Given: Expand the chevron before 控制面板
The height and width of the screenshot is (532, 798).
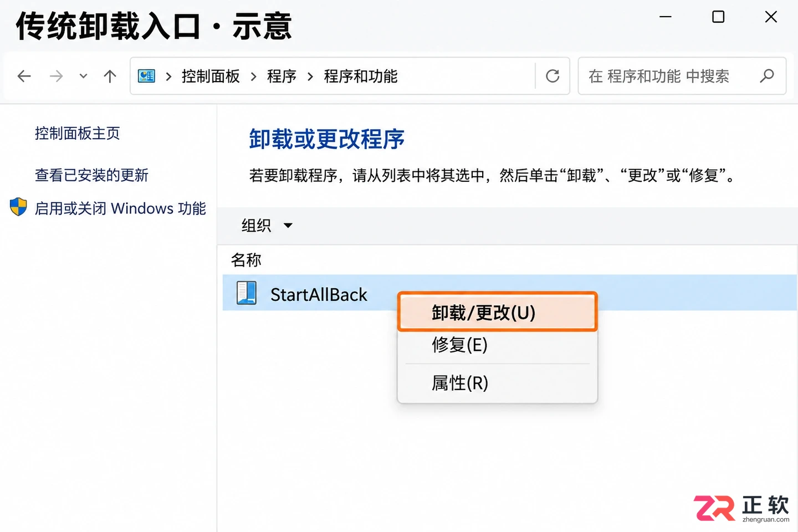Looking at the screenshot, I should tap(168, 76).
